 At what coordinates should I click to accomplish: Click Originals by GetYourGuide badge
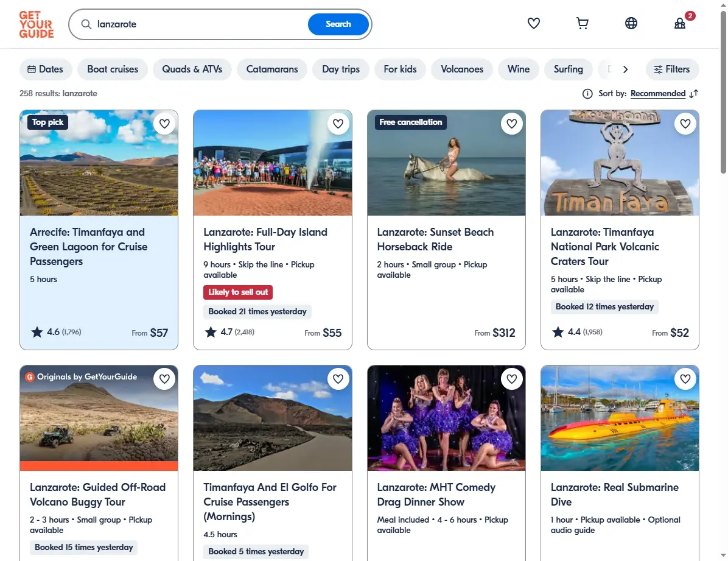82,377
